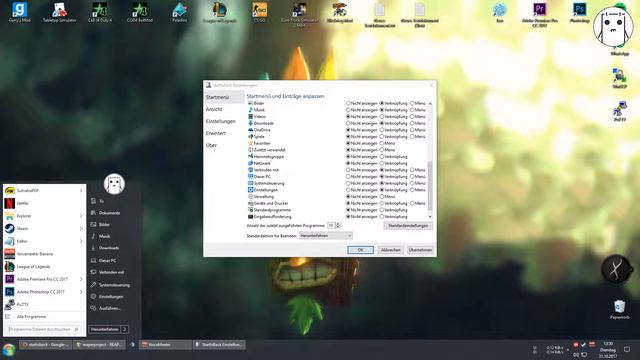
Task: Open Dieser PC in start menu right pane
Action: [107, 260]
